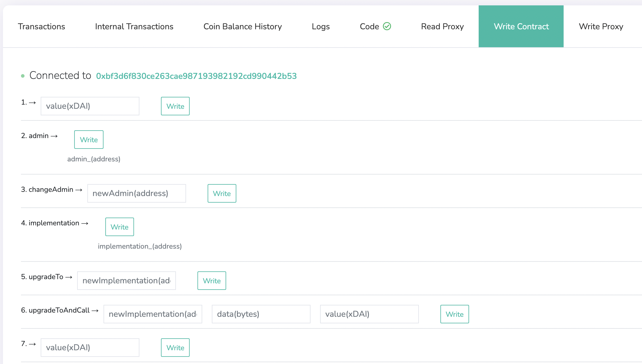
Task: Switch to the Transactions tab
Action: pyautogui.click(x=42, y=26)
